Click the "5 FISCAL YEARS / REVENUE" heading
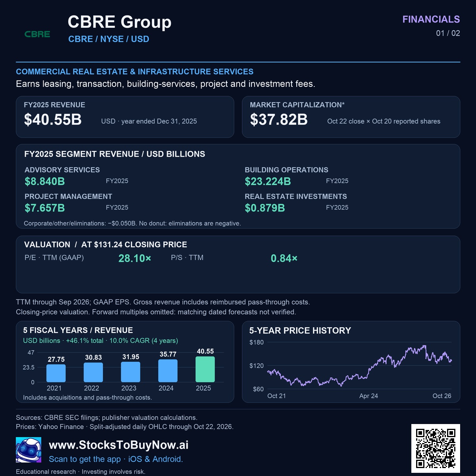This screenshot has width=476, height=476. pyautogui.click(x=78, y=330)
